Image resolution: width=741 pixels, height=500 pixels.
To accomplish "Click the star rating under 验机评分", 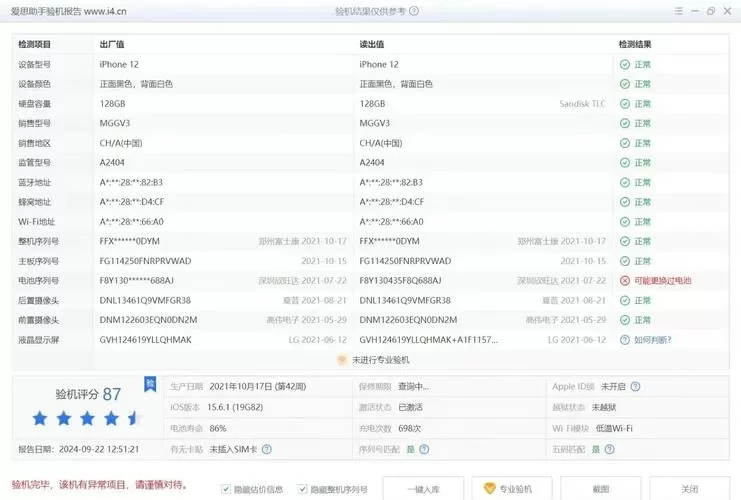I will (x=86, y=418).
